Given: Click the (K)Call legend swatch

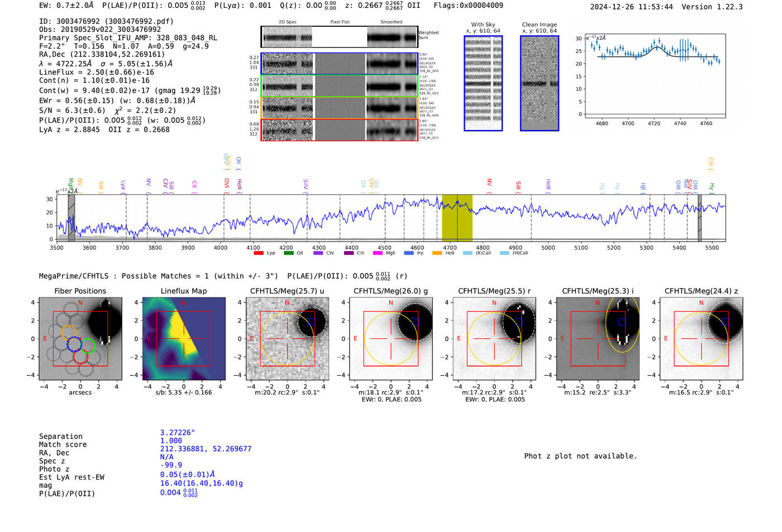Looking at the screenshot, I should point(468,253).
